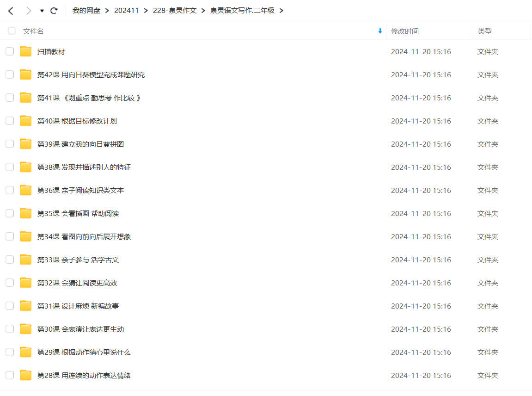The image size is (532, 396).
Task: Open 第35课 会看插画 帮助阅读
Action: tap(78, 213)
